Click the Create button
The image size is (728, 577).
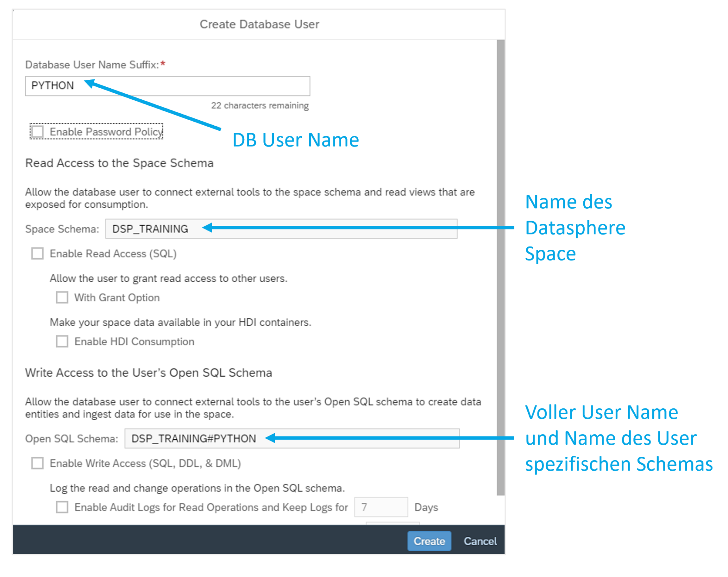click(429, 541)
